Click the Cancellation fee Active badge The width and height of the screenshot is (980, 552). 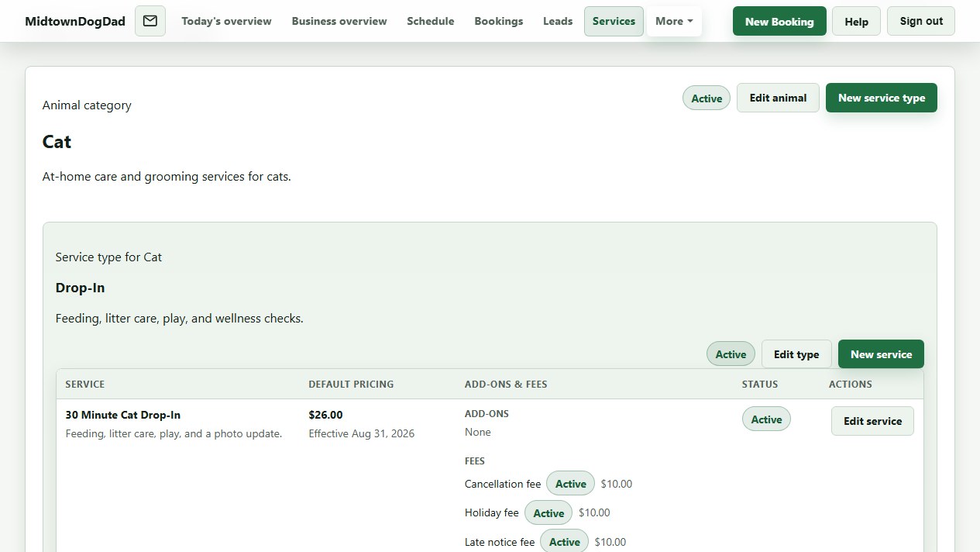[571, 484]
